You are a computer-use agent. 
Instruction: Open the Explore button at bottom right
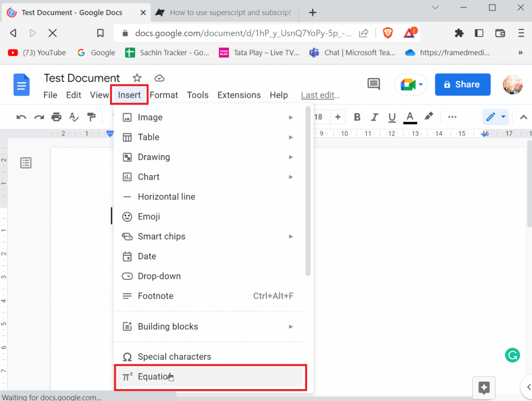[484, 387]
